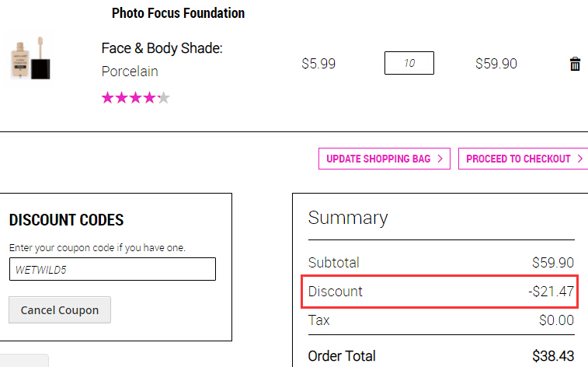Open the Photo Focus Foundation product title
This screenshot has width=588, height=367.
178,13
